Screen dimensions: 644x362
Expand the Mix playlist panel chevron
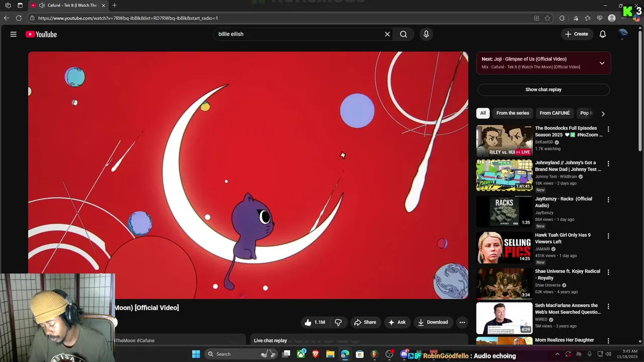(x=602, y=63)
